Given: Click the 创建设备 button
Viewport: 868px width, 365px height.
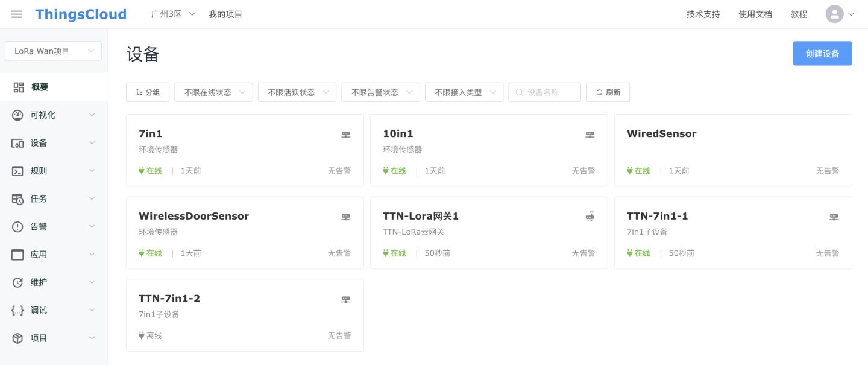Looking at the screenshot, I should tap(822, 54).
